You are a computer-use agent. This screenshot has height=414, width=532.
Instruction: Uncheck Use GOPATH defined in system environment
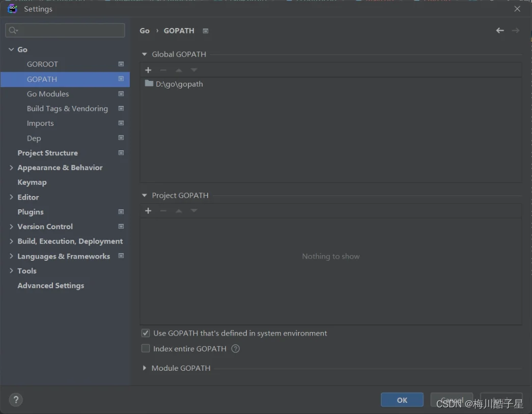pyautogui.click(x=146, y=333)
